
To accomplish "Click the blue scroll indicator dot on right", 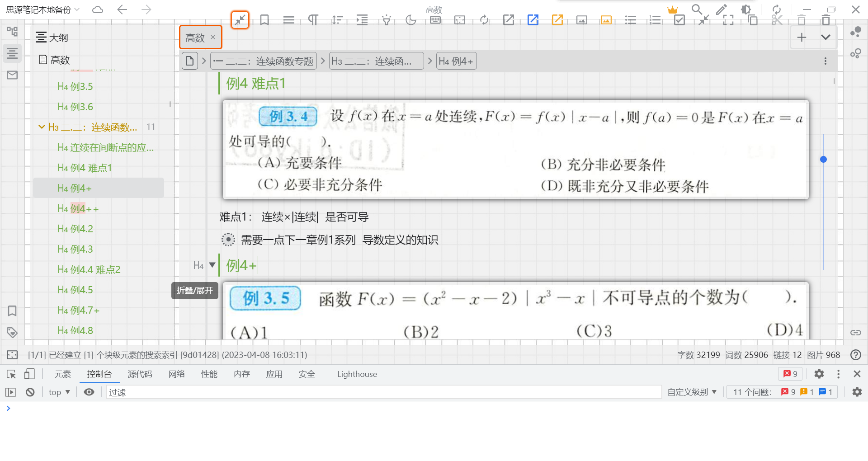I will (x=823, y=159).
